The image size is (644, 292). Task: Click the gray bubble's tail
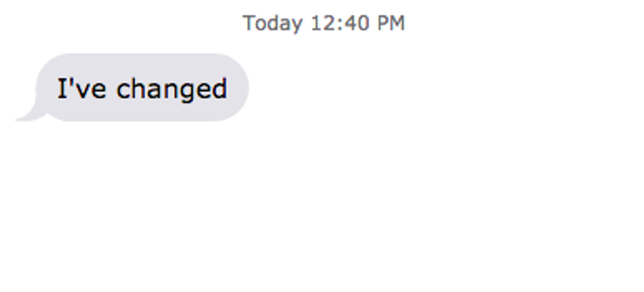tap(30, 113)
